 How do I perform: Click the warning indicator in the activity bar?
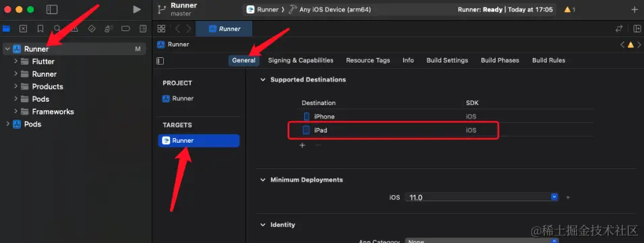pos(570,9)
